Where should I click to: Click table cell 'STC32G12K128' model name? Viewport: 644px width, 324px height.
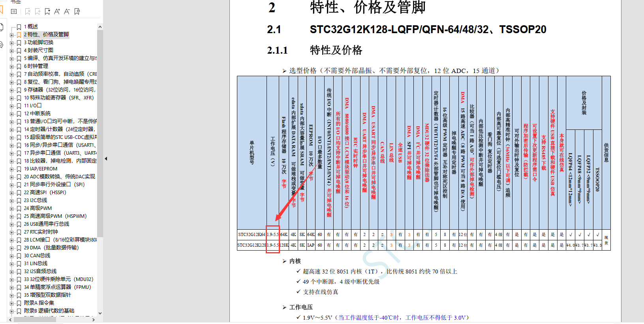[x=252, y=245]
